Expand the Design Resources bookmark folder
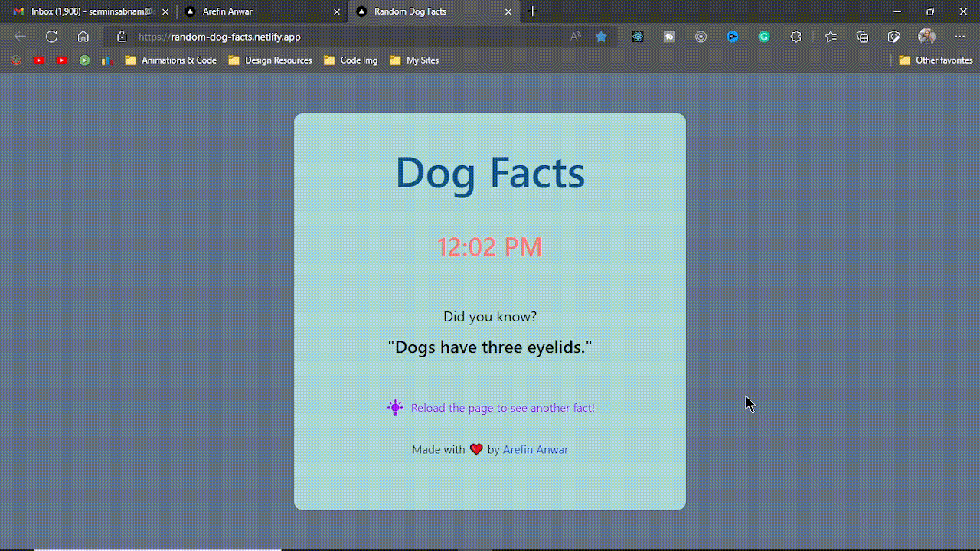This screenshot has width=980, height=551. (270, 60)
